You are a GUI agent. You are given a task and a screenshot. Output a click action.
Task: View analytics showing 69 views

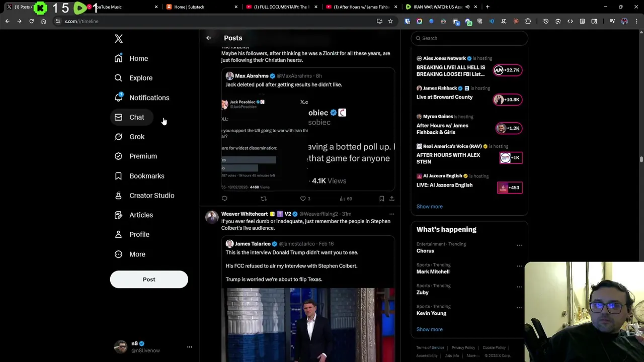pyautogui.click(x=346, y=199)
